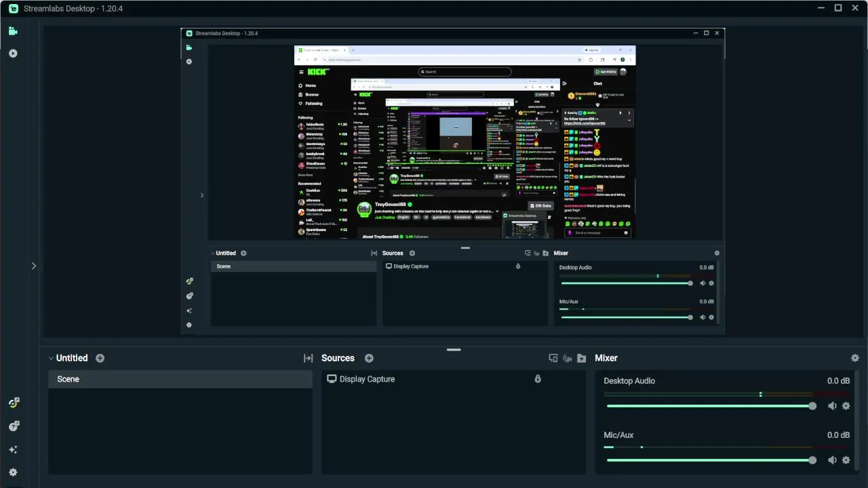The height and width of the screenshot is (488, 868).
Task: Click the help icon in main sidebar bottom
Action: (x=13, y=426)
